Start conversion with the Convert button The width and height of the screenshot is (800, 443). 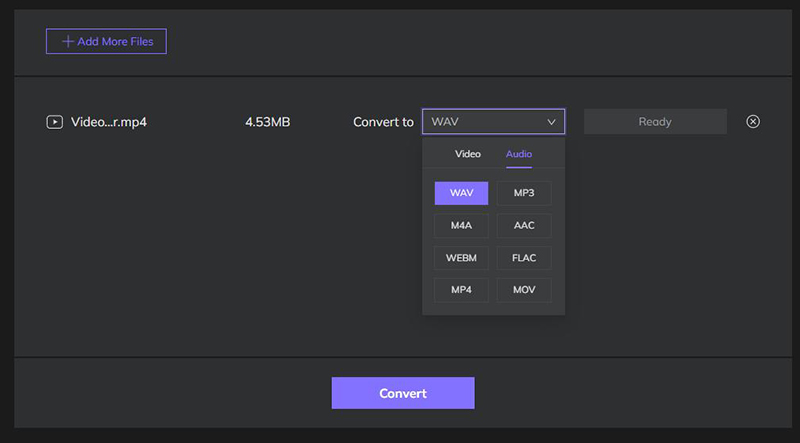403,393
